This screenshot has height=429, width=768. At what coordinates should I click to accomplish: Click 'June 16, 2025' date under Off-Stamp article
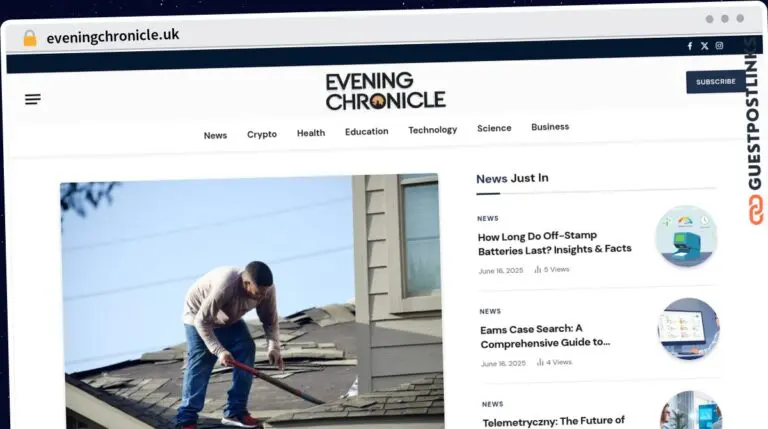(501, 271)
